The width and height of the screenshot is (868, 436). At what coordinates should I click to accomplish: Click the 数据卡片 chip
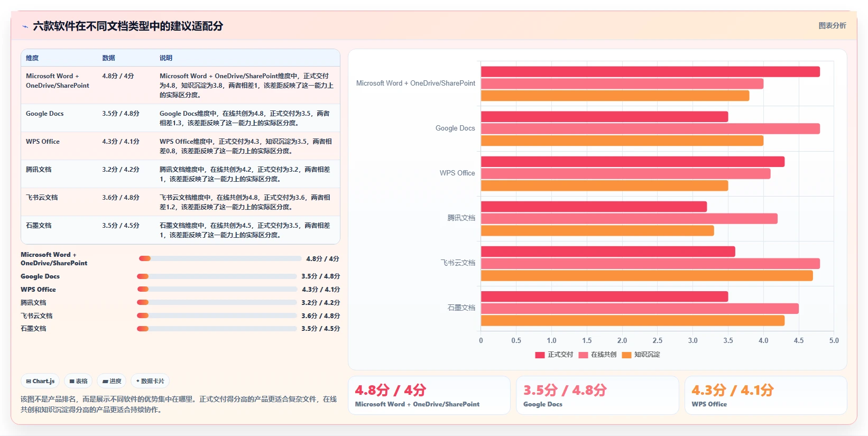(150, 381)
